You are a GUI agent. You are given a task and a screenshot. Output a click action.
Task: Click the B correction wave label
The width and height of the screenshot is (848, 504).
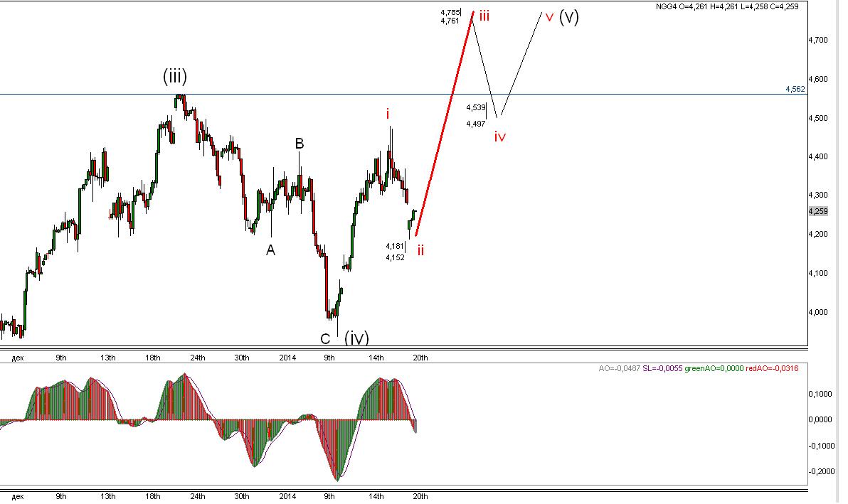299,144
